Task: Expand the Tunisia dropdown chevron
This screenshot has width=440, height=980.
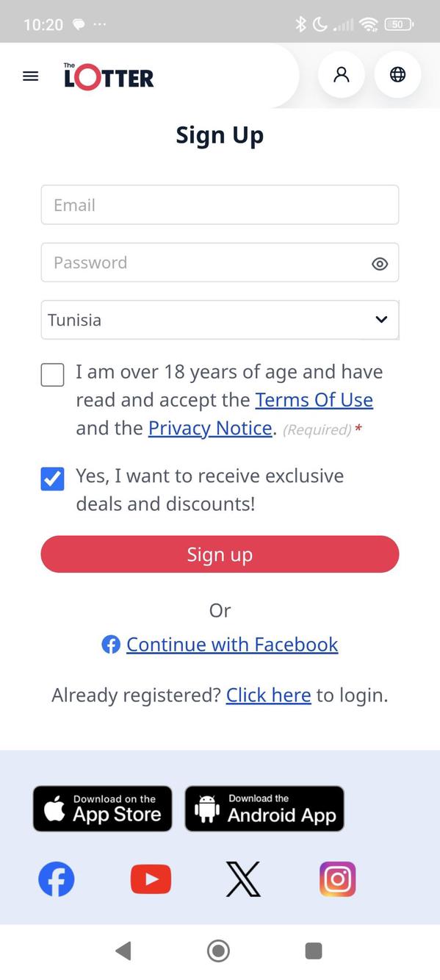Action: [x=381, y=320]
